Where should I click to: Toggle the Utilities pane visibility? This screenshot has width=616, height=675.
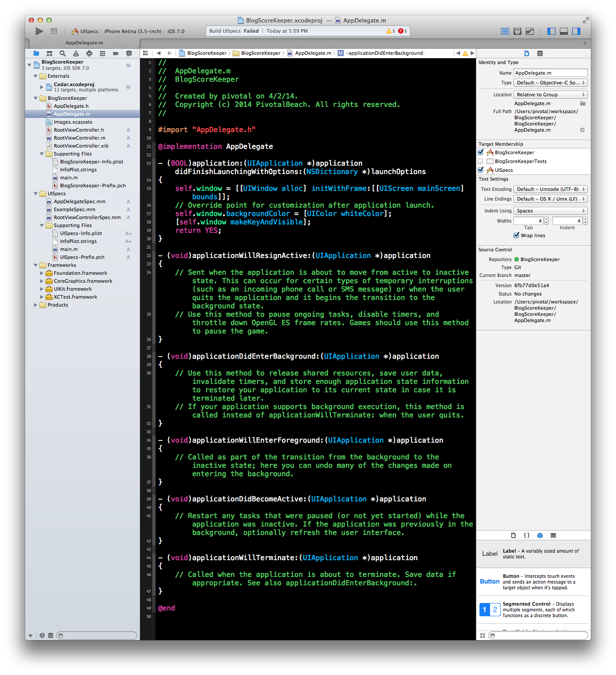click(576, 31)
